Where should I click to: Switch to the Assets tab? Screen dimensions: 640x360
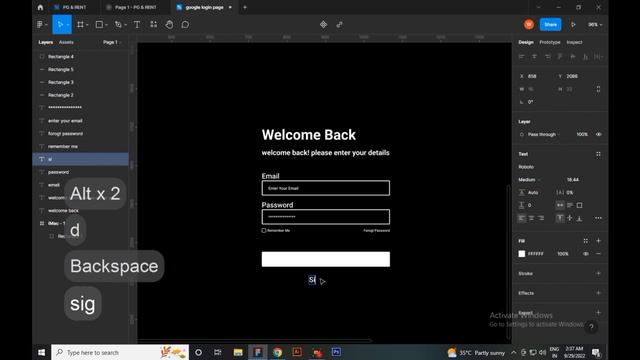click(x=66, y=42)
